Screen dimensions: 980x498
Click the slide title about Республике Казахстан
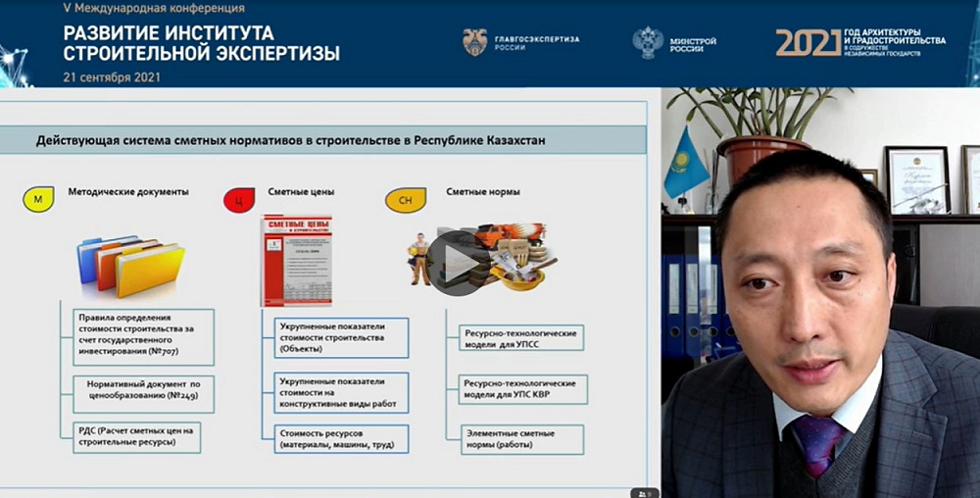(291, 140)
